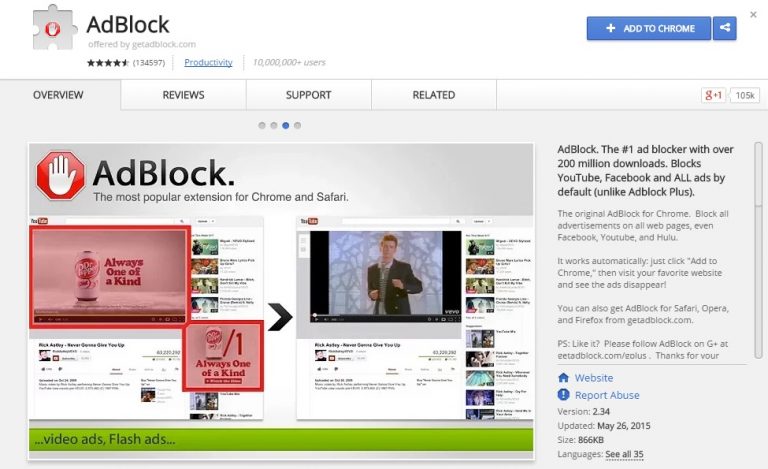
Task: Open the extension Website link
Action: pyautogui.click(x=594, y=378)
